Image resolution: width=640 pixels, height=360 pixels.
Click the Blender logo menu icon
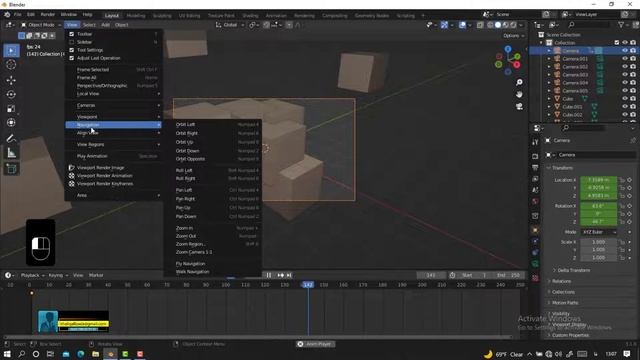click(7, 15)
